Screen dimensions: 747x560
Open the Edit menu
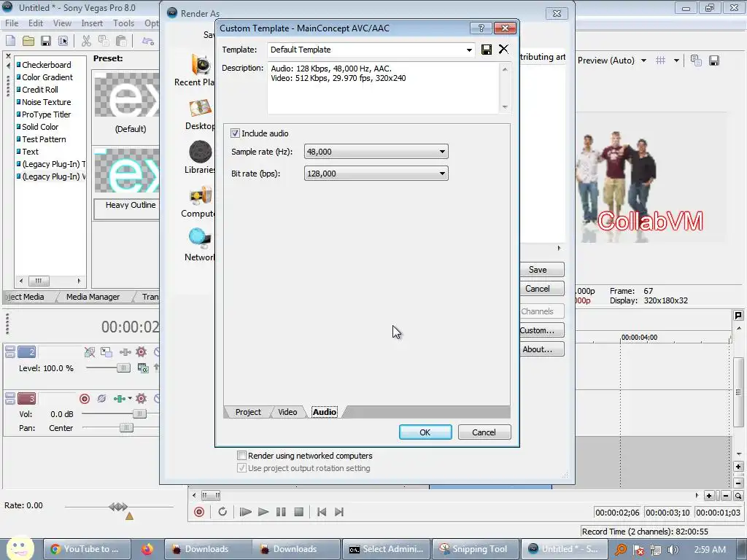point(35,23)
